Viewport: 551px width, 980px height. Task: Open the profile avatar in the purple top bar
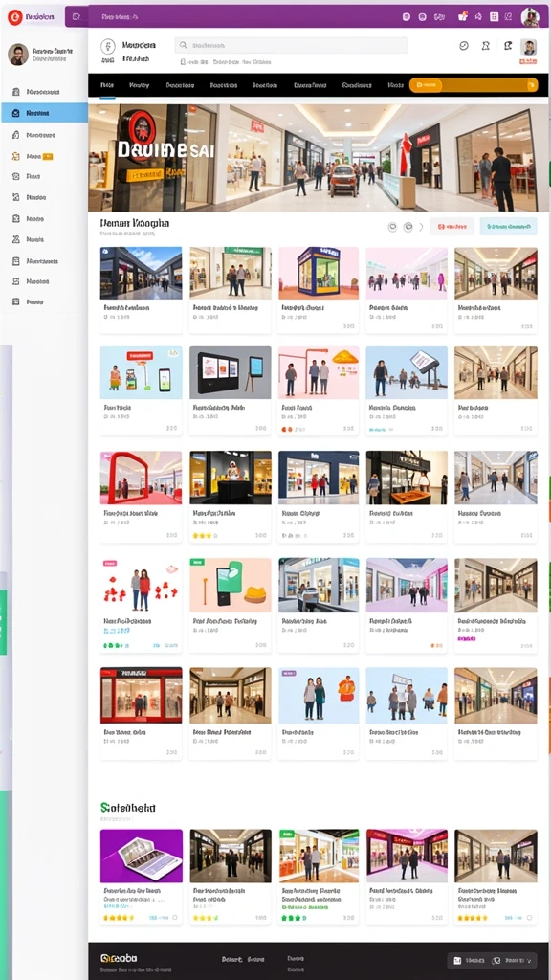530,17
